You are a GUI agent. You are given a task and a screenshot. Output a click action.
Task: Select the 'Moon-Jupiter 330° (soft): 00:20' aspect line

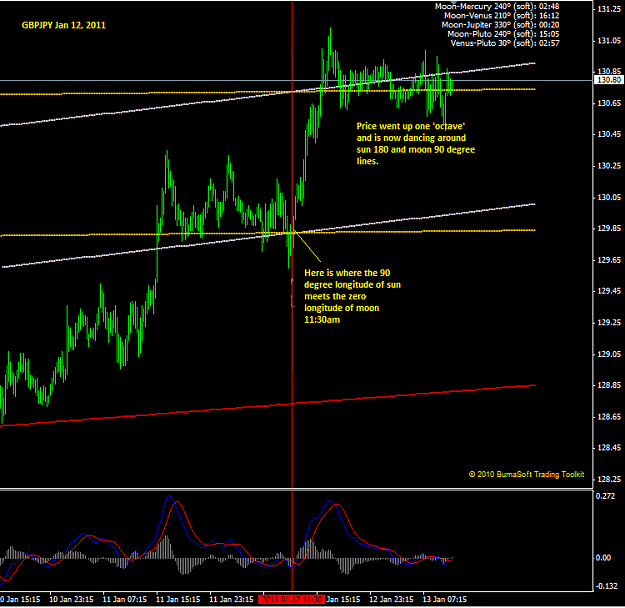[x=500, y=25]
